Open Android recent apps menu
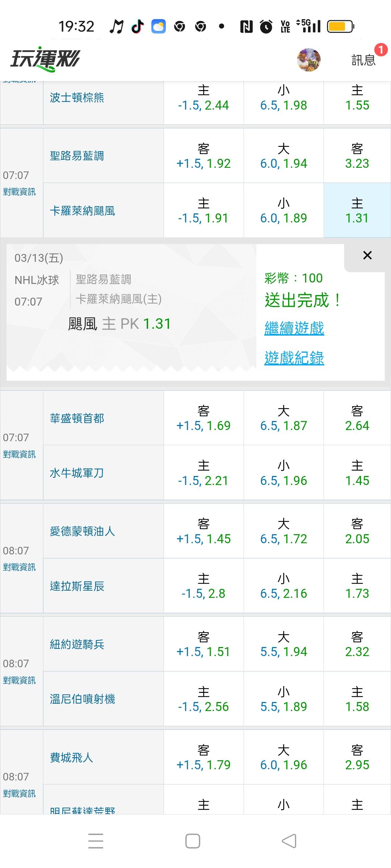The height and width of the screenshot is (868, 391). tap(96, 841)
